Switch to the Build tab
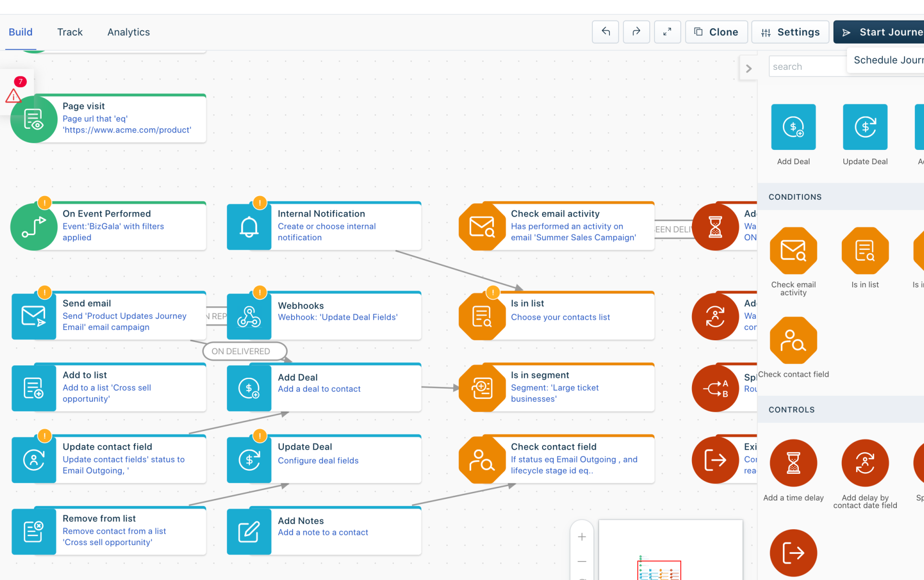Screen dimensions: 924x580 (x=21, y=32)
